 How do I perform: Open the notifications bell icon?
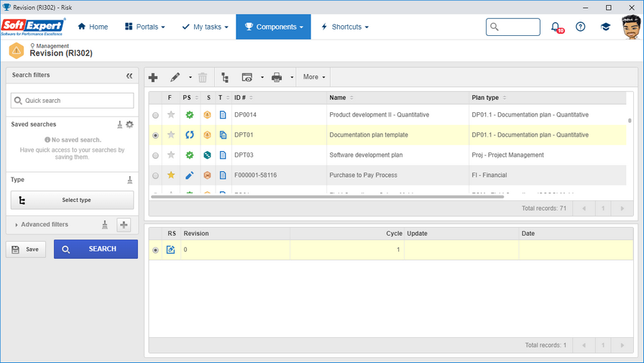556,27
